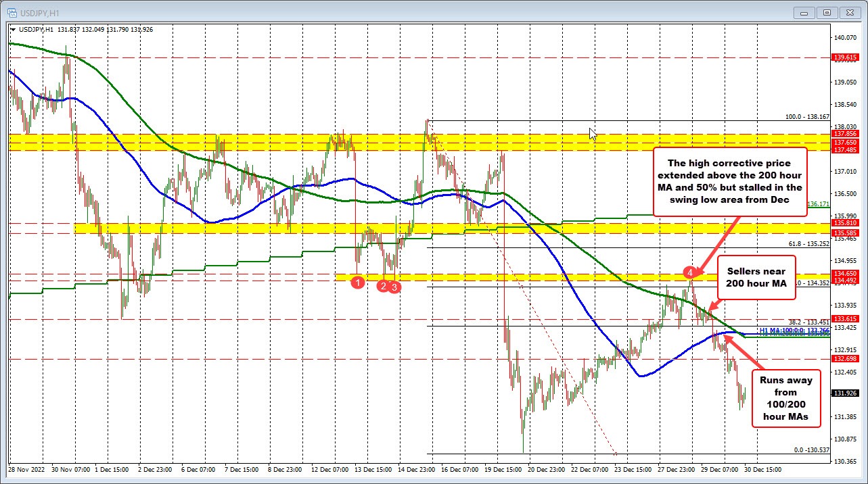
Task: Click the red 134.492 price level label
Action: click(844, 280)
